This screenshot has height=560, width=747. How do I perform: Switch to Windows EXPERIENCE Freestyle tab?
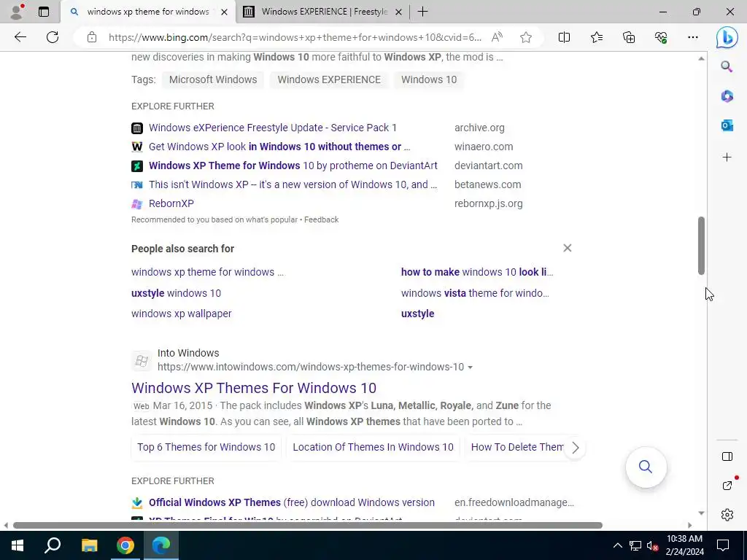coord(324,12)
